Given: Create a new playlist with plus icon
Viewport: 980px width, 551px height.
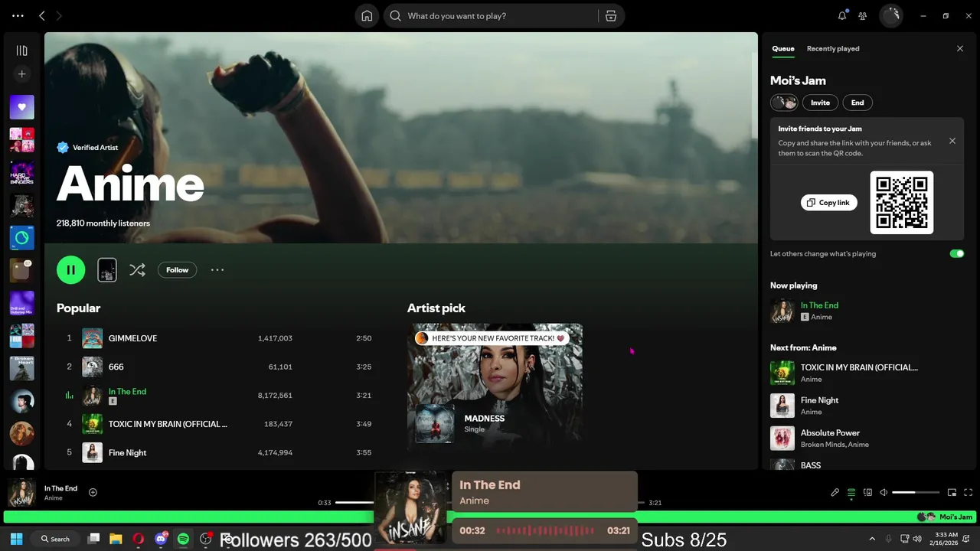Looking at the screenshot, I should coord(21,74).
